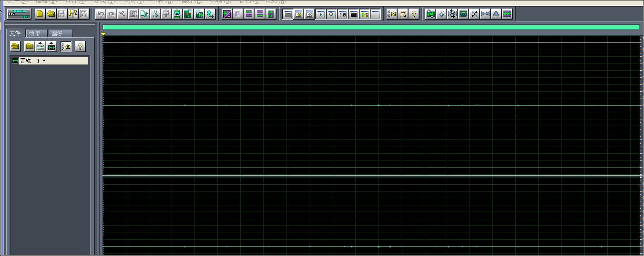Toggle the checkmark box icon in toolbar

tap(237, 14)
